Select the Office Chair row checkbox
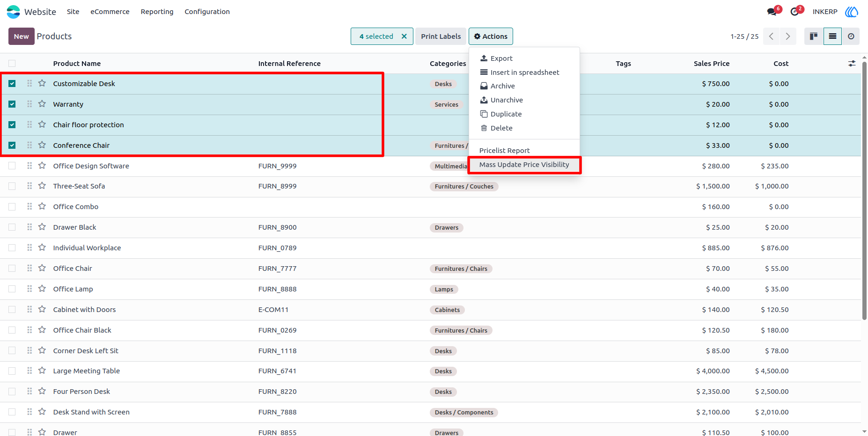Viewport: 868px width, 436px height. pos(12,269)
